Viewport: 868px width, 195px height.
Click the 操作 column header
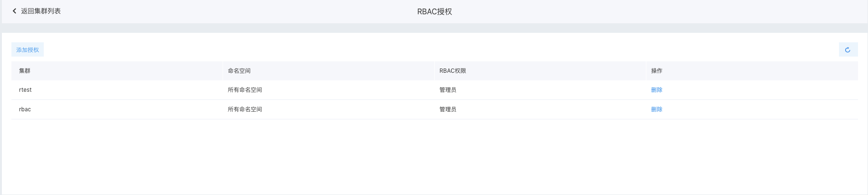click(x=657, y=71)
